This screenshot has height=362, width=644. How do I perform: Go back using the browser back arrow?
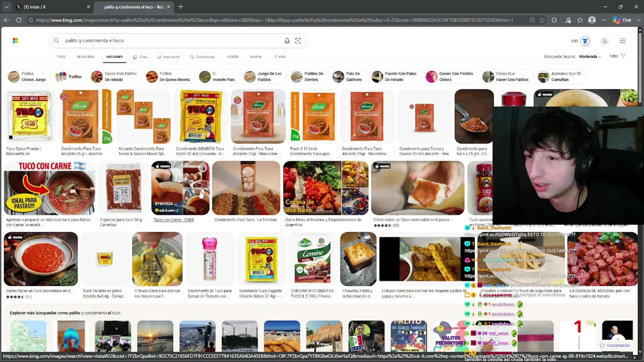coord(7,20)
